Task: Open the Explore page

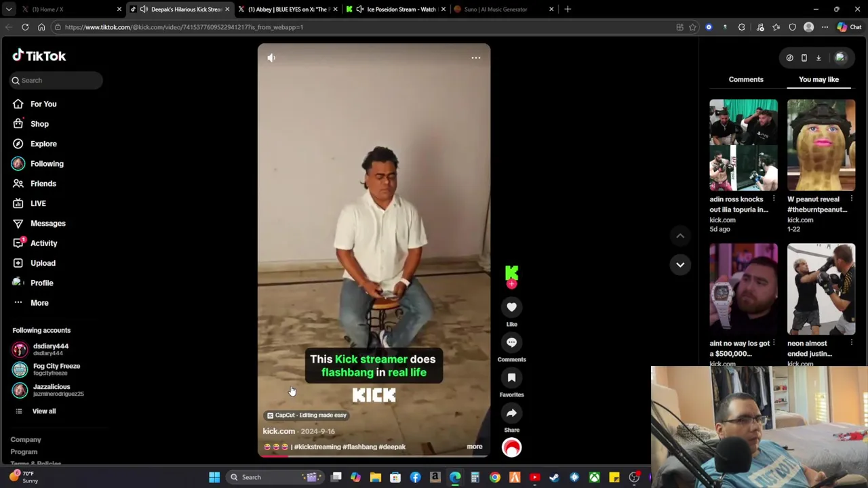Action: (43, 144)
